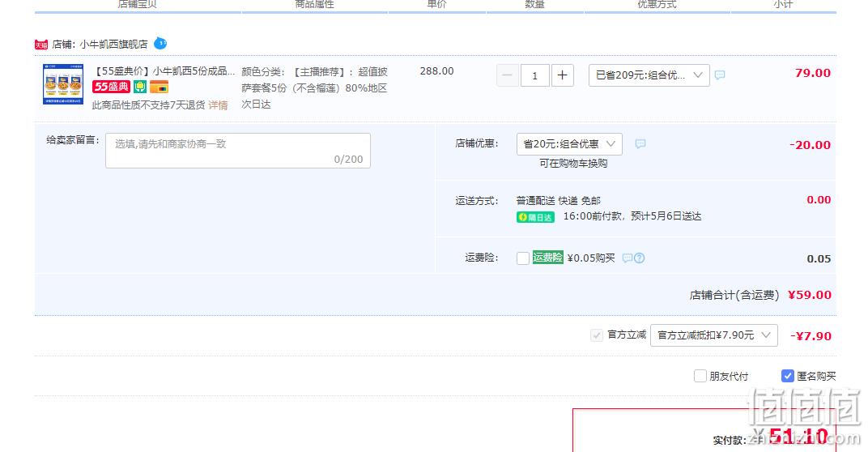868x452 pixels.
Task: Click the seller message text box
Action: 238,151
